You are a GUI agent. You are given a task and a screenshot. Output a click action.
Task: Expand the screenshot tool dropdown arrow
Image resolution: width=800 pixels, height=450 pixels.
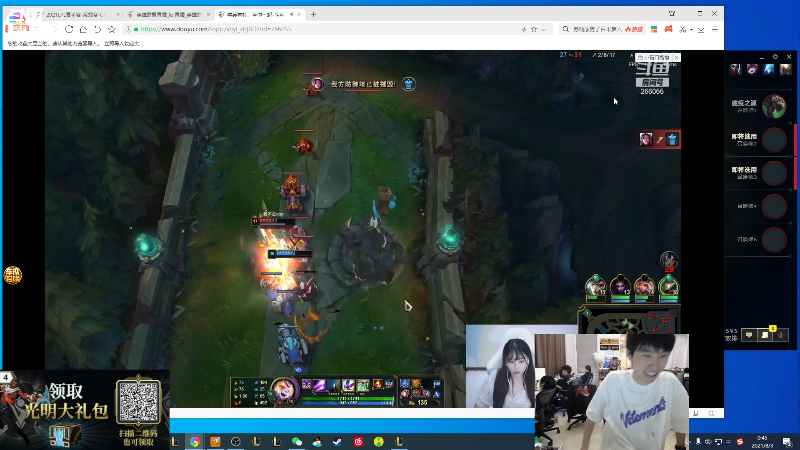tap(691, 30)
